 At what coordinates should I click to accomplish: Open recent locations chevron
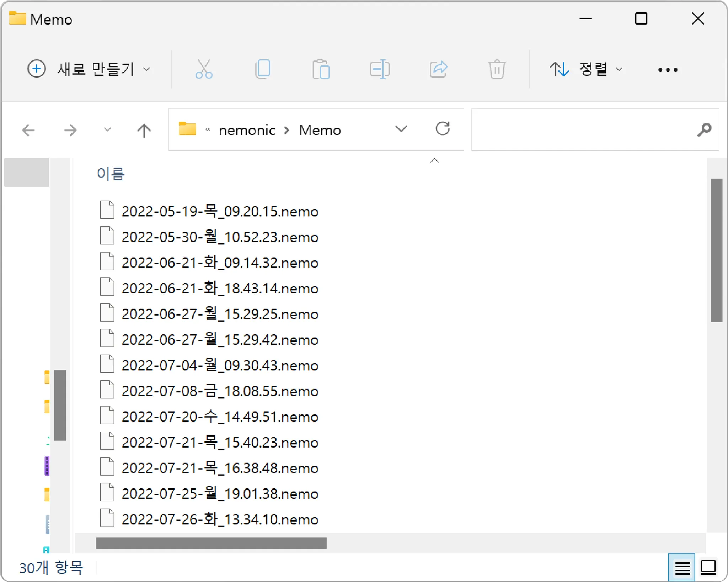click(107, 130)
